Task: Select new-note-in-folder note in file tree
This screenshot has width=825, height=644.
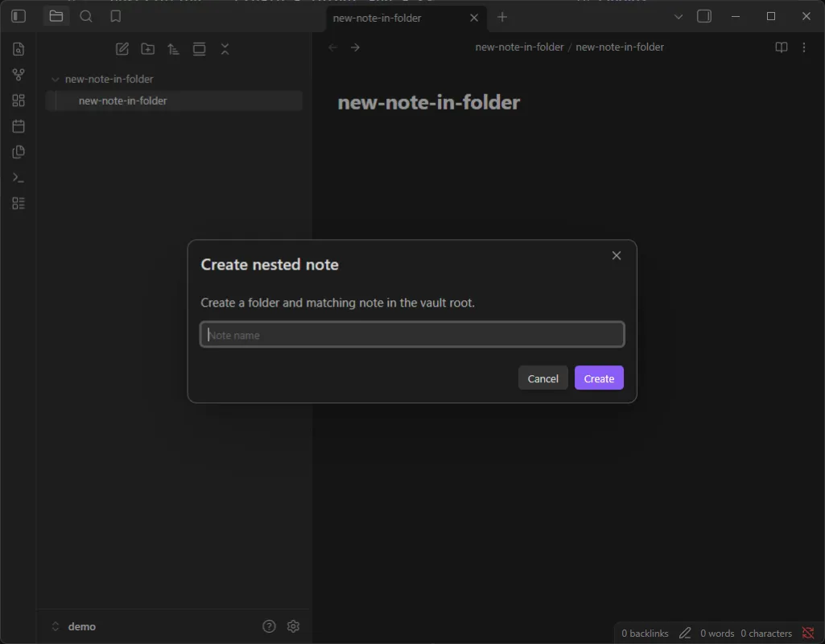Action: tap(174, 101)
